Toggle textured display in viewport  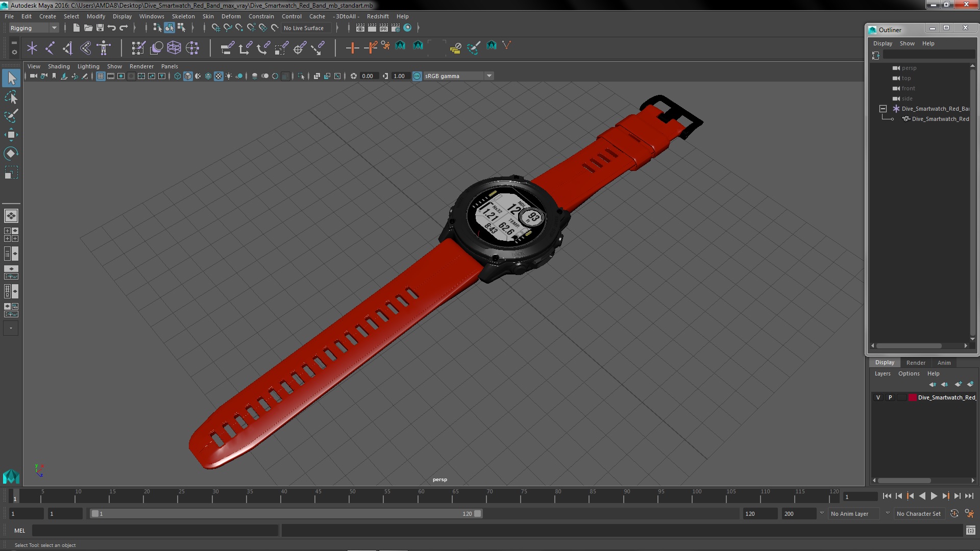[x=218, y=76]
